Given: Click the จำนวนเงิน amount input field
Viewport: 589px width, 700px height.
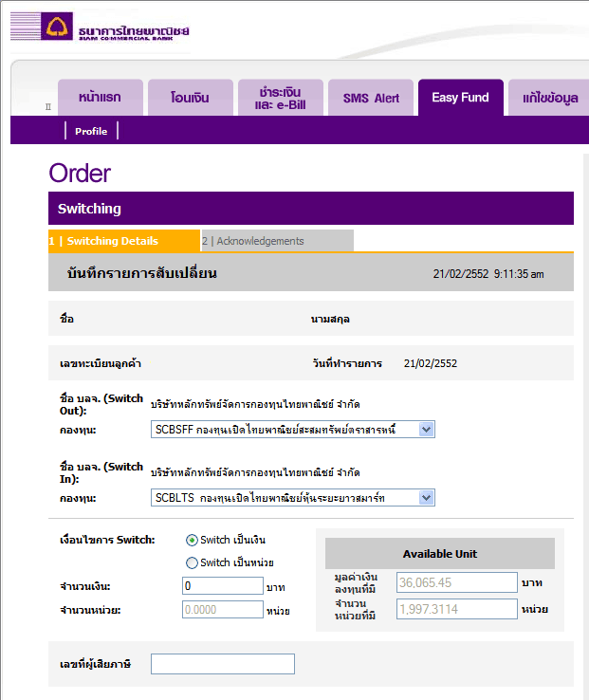Looking at the screenshot, I should [x=222, y=586].
